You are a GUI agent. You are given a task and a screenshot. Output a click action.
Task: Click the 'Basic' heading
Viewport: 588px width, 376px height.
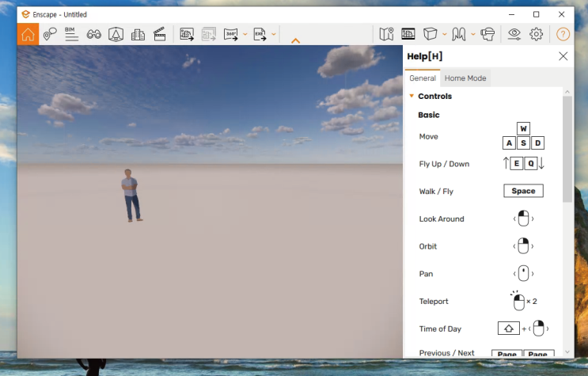point(429,115)
